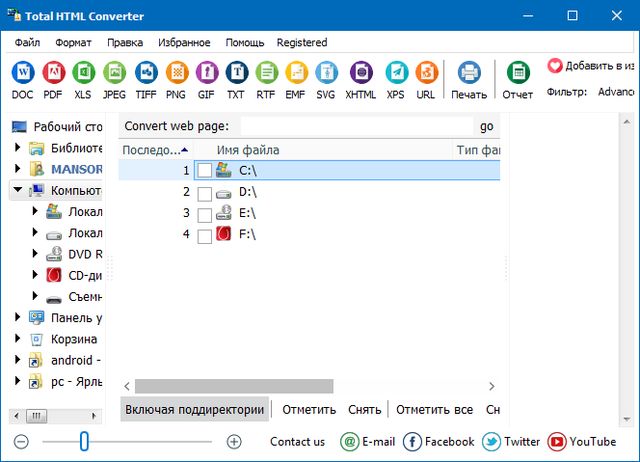The image size is (640, 462).
Task: Collapse the Компьютер tree node
Action: [x=17, y=190]
